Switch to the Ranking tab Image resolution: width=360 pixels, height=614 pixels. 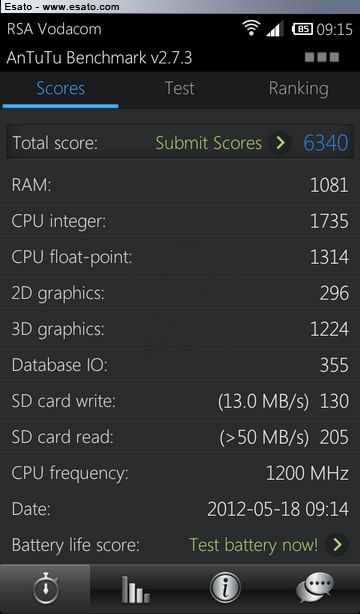(298, 89)
